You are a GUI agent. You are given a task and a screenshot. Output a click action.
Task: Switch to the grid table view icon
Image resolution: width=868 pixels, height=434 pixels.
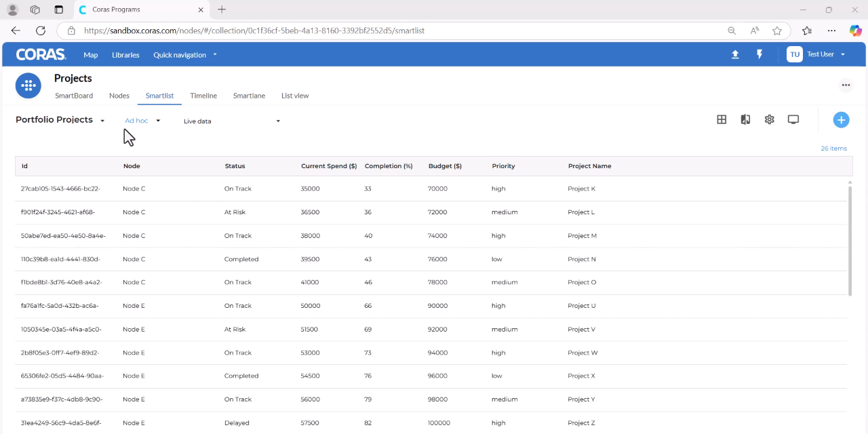[x=722, y=119]
